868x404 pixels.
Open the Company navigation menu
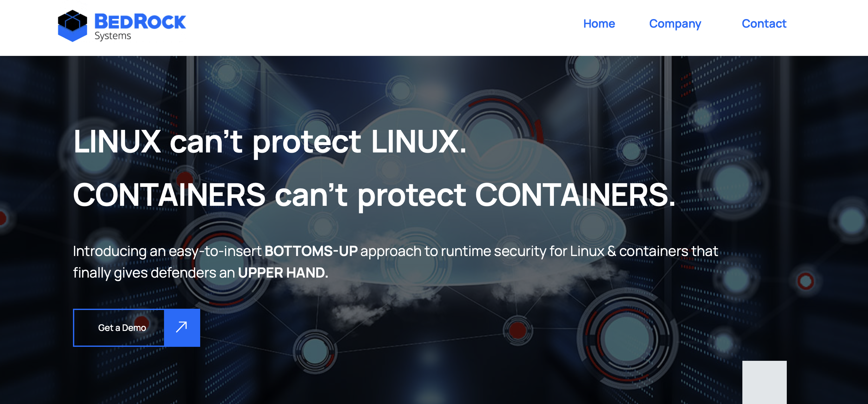point(675,24)
